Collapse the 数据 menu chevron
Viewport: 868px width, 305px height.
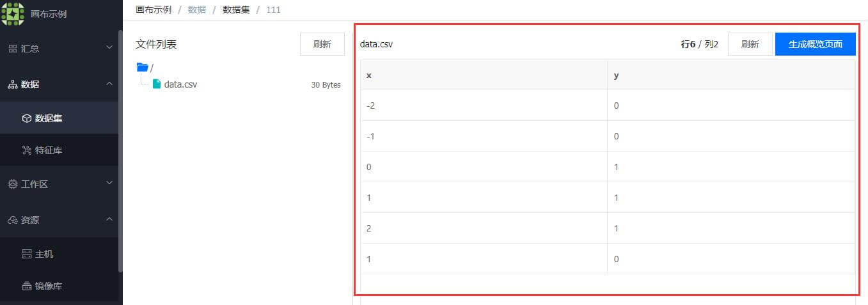point(109,84)
